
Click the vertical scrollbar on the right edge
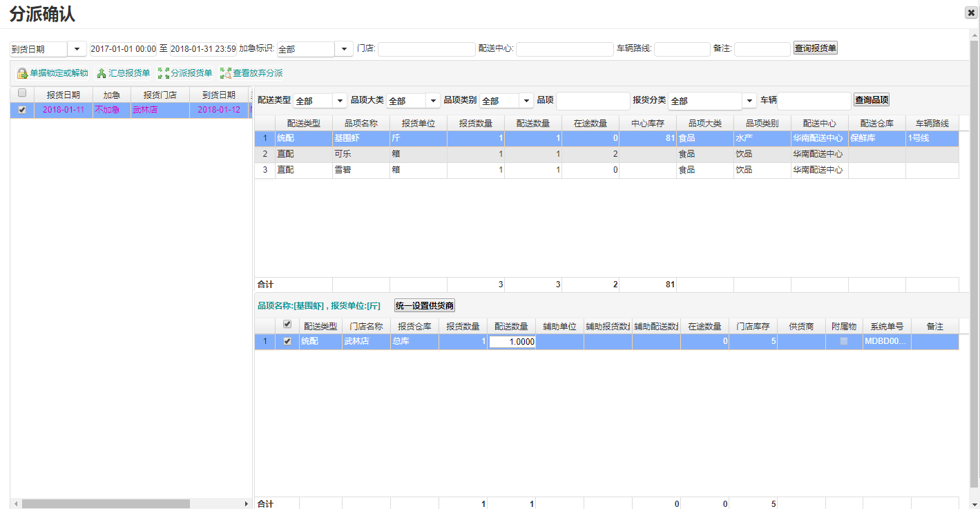pyautogui.click(x=974, y=262)
